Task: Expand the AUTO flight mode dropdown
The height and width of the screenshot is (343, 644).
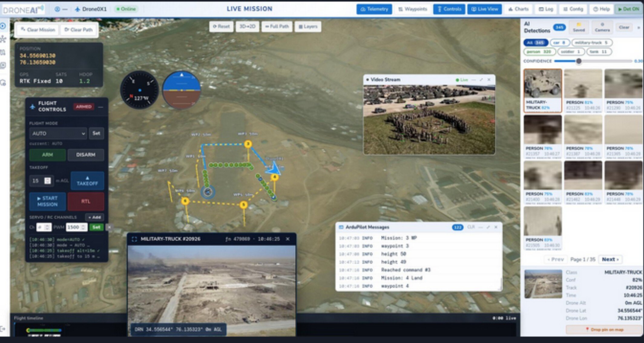Action: coord(58,133)
